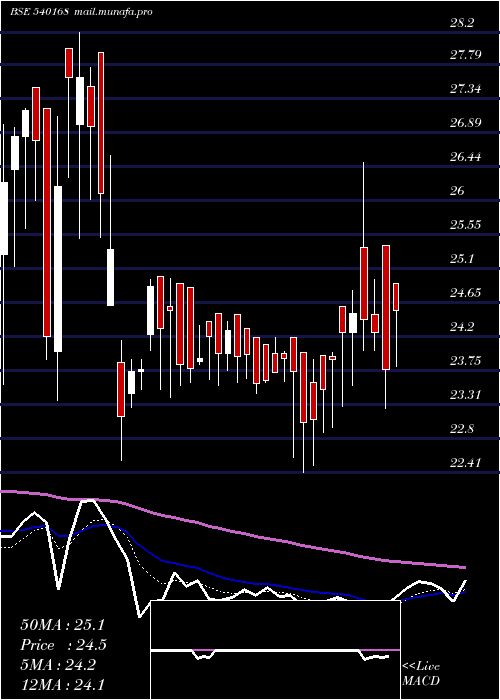The width and height of the screenshot is (500, 700).
Task: Click the pink 50MA line
Action: pyautogui.click(x=232, y=531)
